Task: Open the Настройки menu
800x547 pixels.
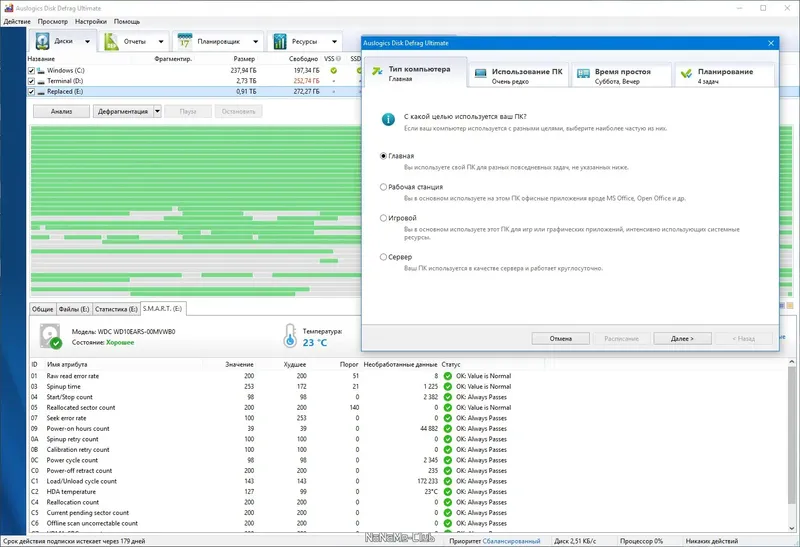Action: [x=91, y=21]
